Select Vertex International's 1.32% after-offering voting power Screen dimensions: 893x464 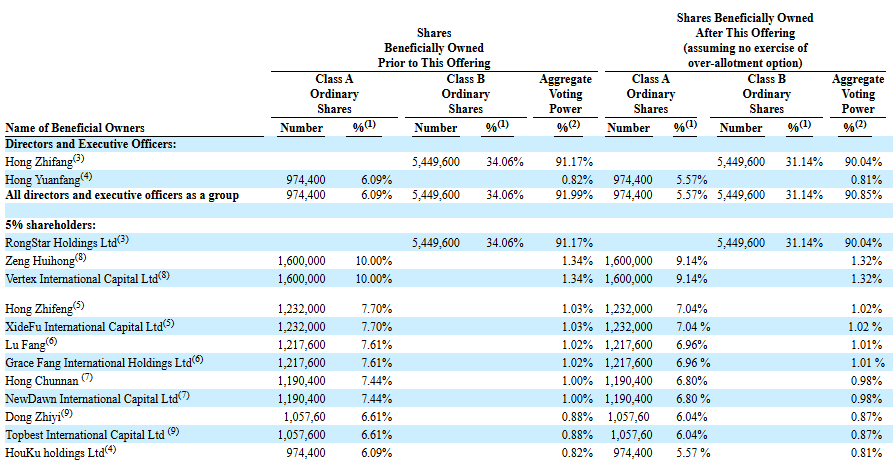click(x=866, y=279)
